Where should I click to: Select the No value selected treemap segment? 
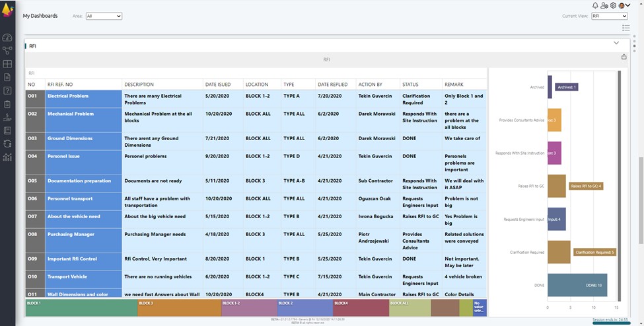point(480,308)
